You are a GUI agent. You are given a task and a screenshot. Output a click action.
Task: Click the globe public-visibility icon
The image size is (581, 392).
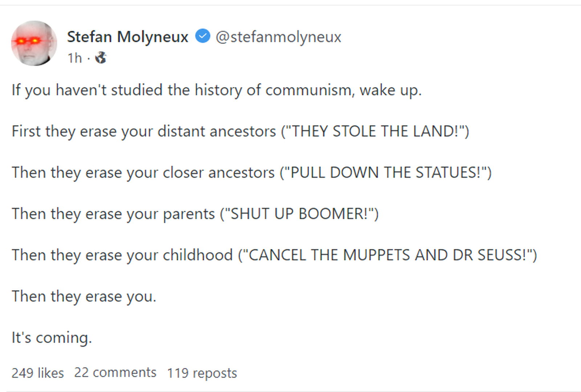pos(101,58)
